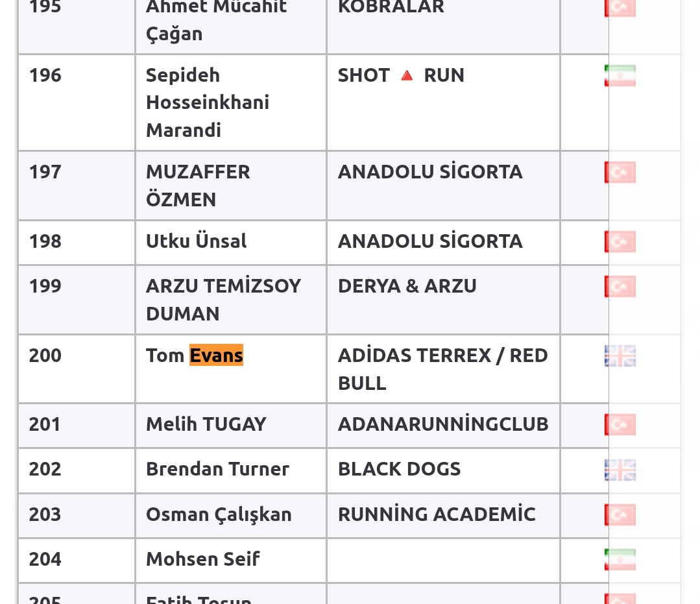The image size is (700, 604).
Task: Click the ANADOLU SİGORTA cell in row 198
Action: pos(443,243)
